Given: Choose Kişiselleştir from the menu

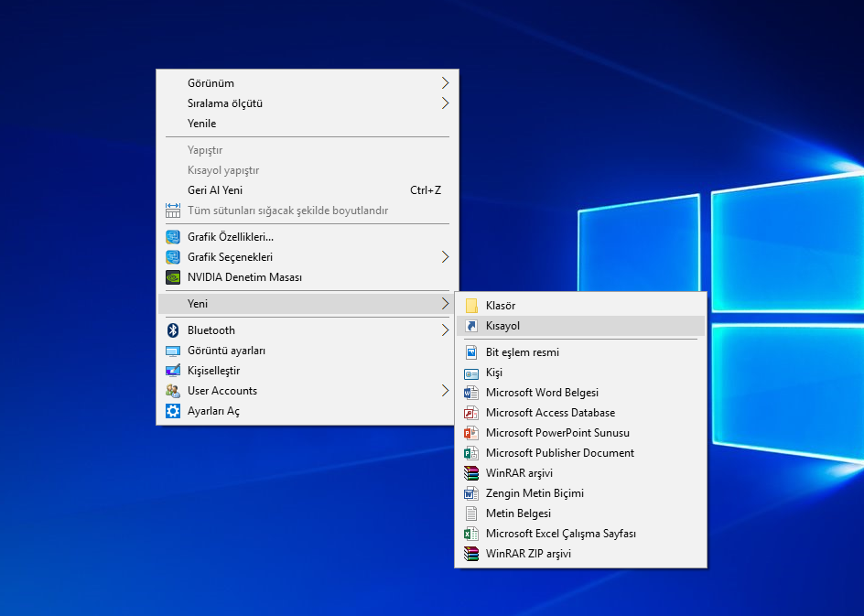Looking at the screenshot, I should pos(308,371).
